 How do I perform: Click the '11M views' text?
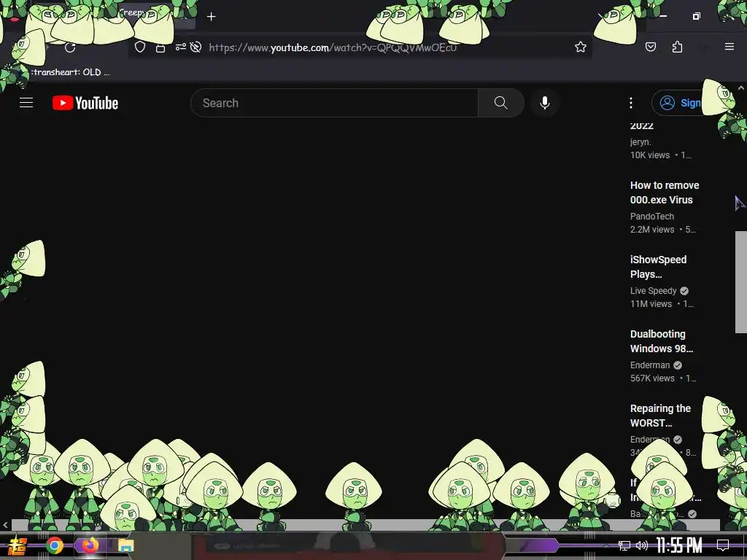[x=651, y=304]
